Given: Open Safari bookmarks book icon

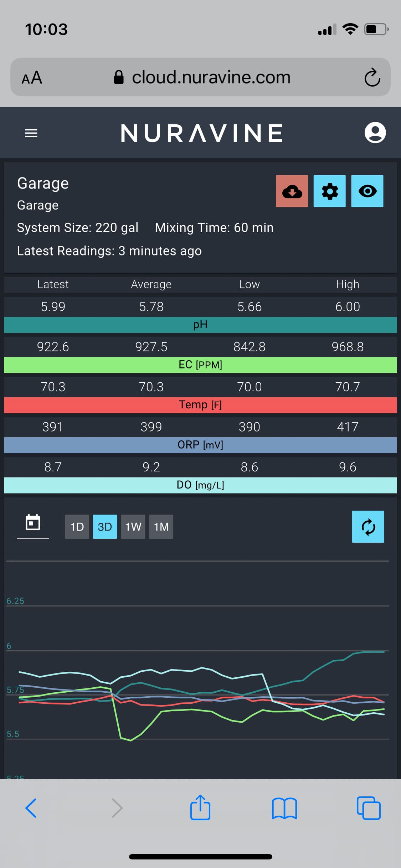Looking at the screenshot, I should click(284, 808).
